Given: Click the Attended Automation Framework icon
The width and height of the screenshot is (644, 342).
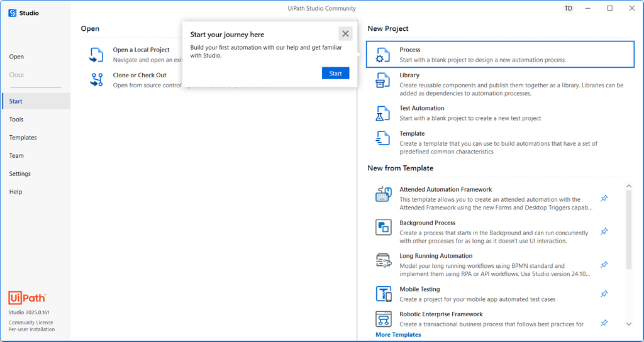Looking at the screenshot, I should [383, 194].
